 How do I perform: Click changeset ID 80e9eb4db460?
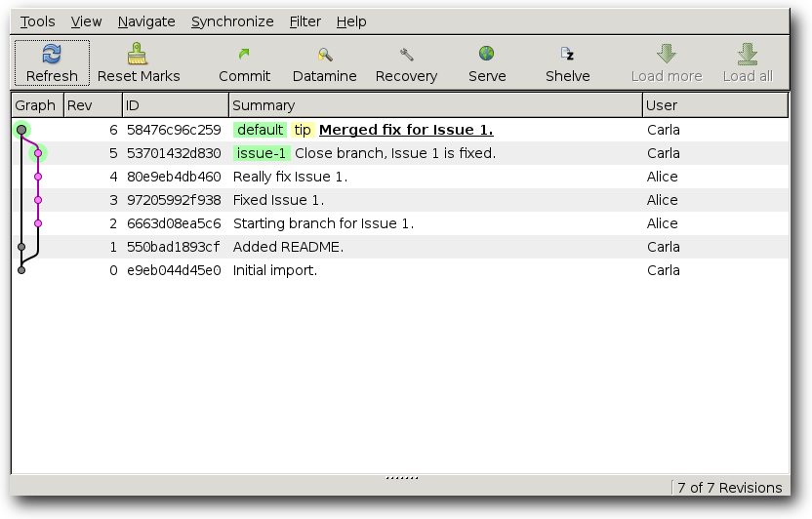click(174, 177)
